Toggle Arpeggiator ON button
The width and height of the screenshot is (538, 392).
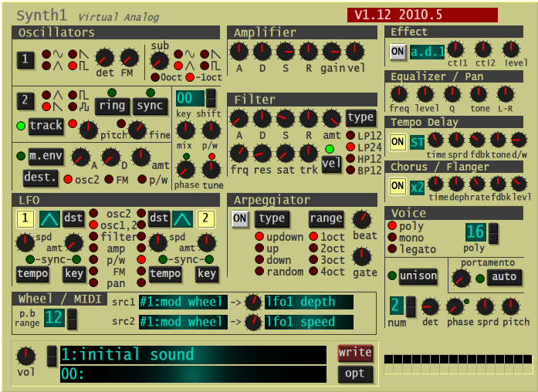click(240, 219)
